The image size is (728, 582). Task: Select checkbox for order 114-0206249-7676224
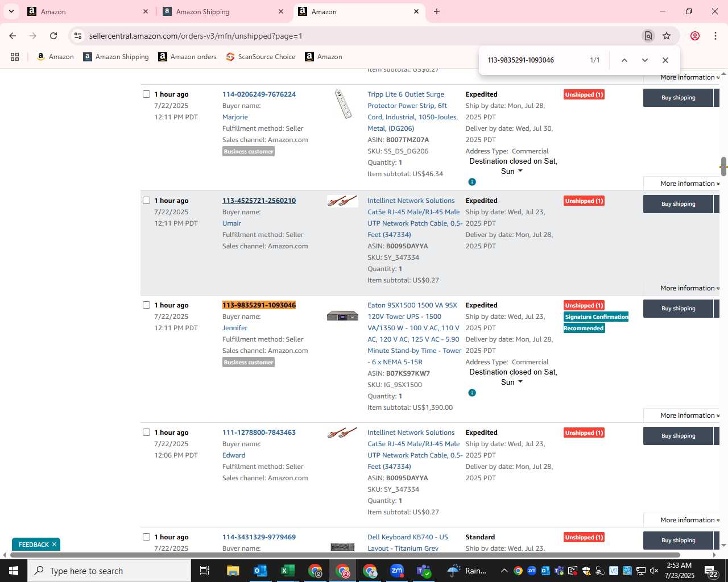click(x=146, y=94)
